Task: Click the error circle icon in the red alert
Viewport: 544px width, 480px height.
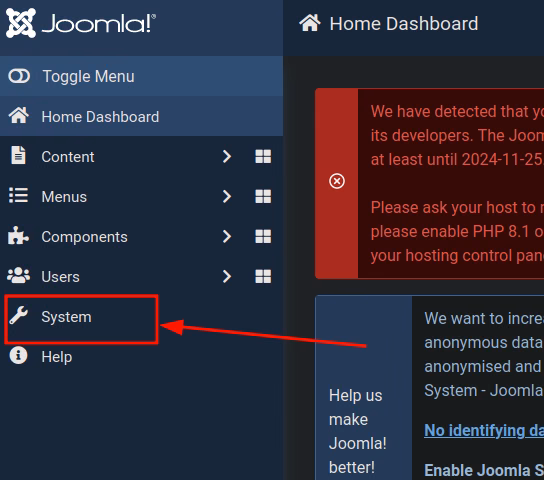Action: click(337, 181)
